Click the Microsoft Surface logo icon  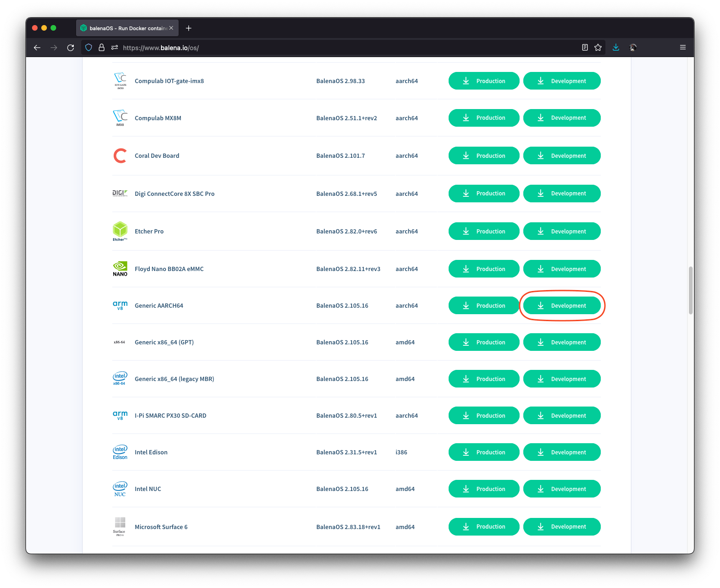tap(120, 526)
